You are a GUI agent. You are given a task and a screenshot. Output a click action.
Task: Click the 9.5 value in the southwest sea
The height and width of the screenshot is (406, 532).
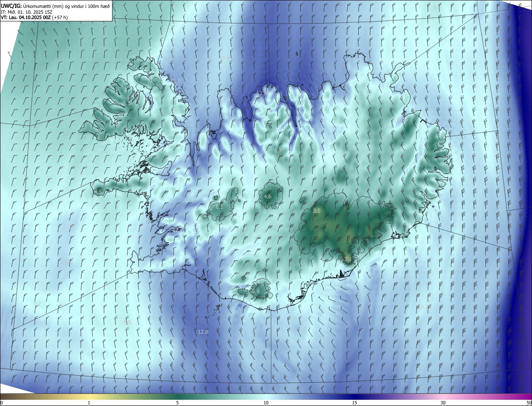click(x=127, y=322)
